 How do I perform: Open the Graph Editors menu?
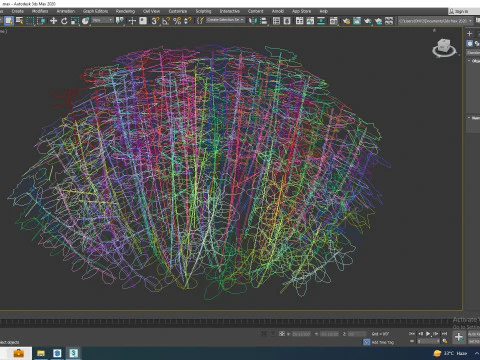[x=95, y=11]
